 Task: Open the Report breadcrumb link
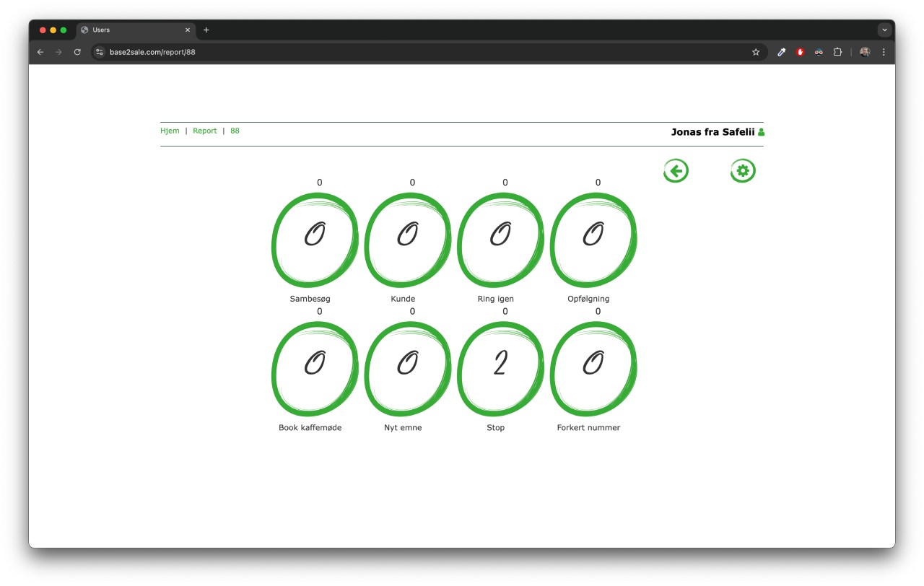tap(205, 131)
